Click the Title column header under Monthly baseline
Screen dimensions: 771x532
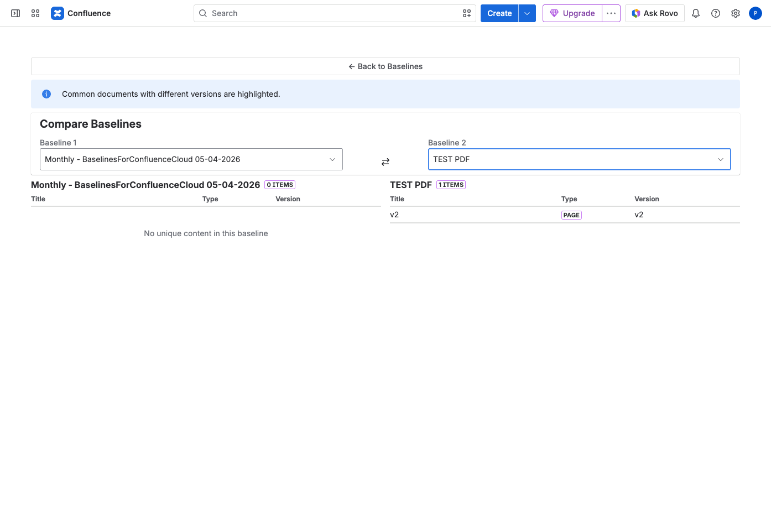[38, 199]
